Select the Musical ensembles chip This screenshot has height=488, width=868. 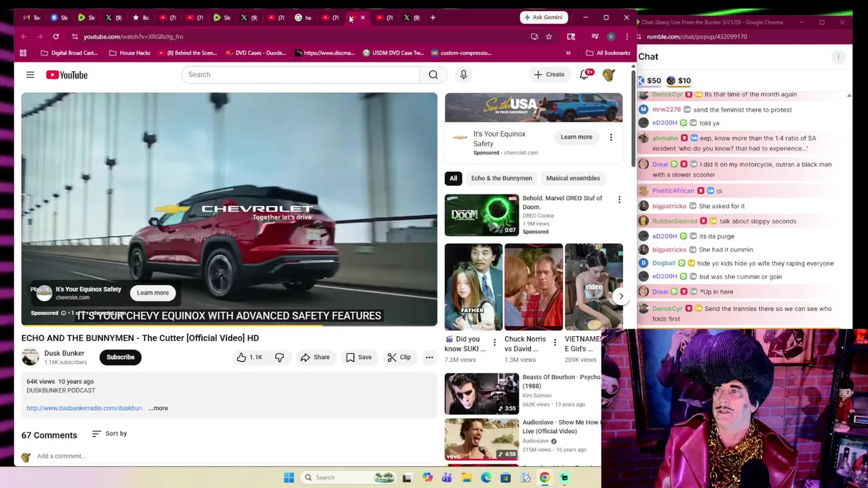(573, 178)
